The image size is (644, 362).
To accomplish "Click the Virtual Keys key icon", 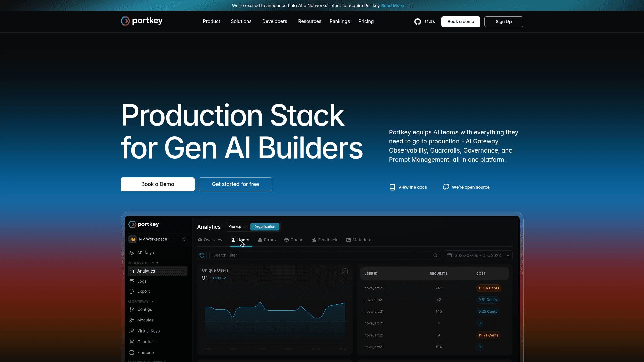I will 132,331.
